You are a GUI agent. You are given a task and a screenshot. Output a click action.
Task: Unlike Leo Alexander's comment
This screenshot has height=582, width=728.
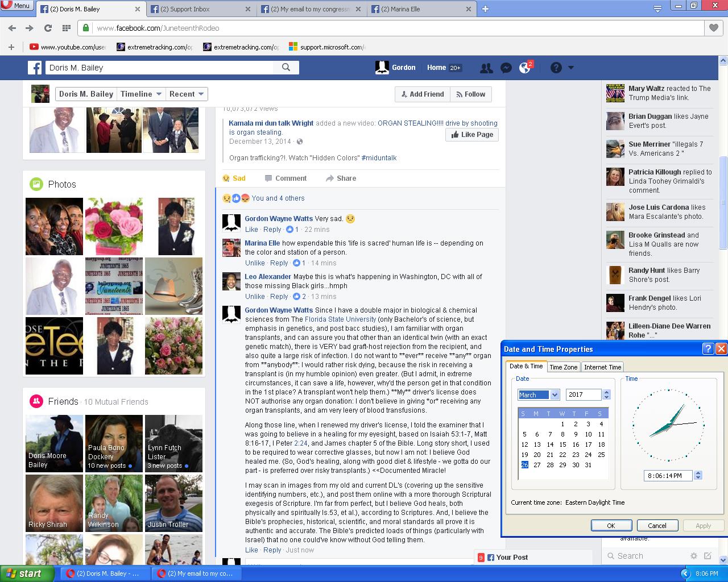(x=255, y=297)
